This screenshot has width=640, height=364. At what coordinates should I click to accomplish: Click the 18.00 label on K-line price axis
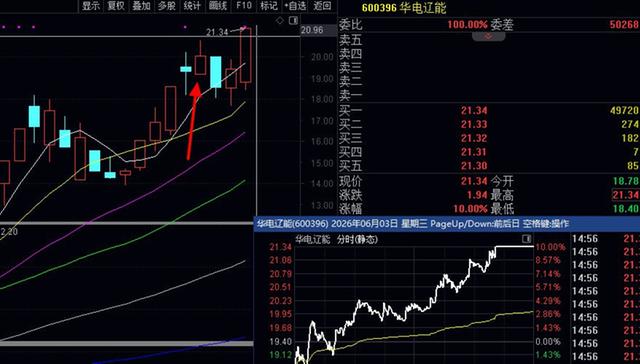(322, 100)
